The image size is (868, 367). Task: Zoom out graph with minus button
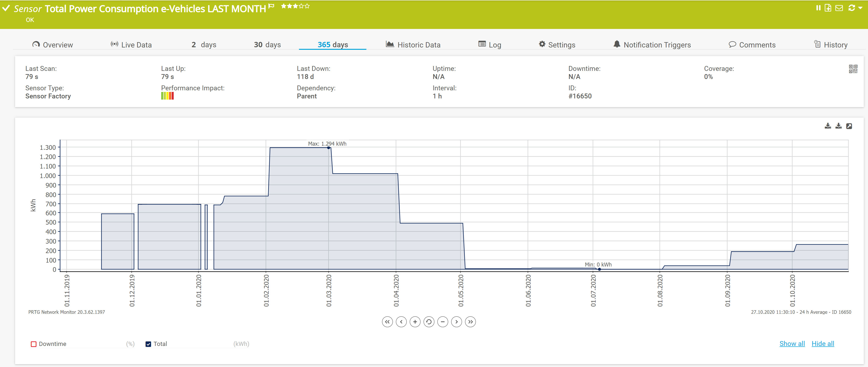point(442,322)
